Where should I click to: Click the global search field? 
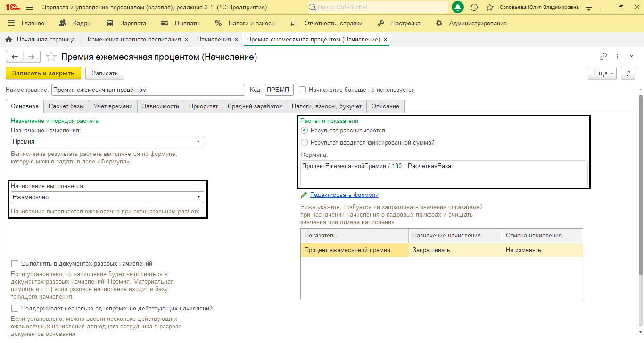pyautogui.click(x=378, y=8)
